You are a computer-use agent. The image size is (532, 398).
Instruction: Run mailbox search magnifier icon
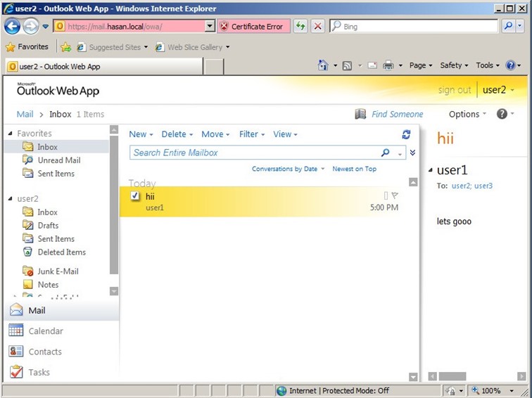tap(385, 153)
